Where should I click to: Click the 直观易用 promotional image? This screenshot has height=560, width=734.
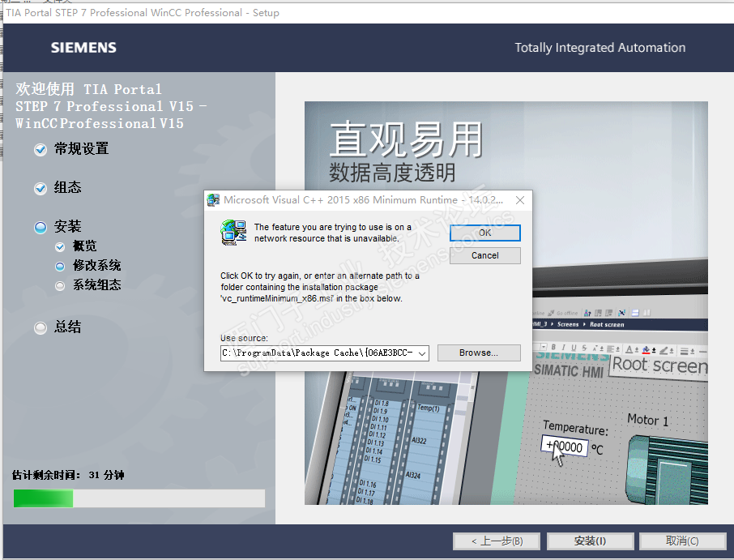point(506,303)
